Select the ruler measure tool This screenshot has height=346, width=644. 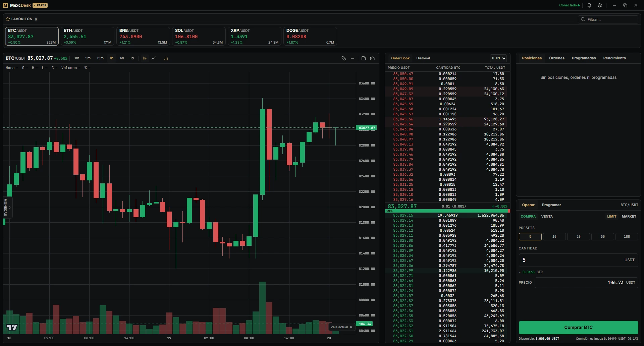coord(344,58)
